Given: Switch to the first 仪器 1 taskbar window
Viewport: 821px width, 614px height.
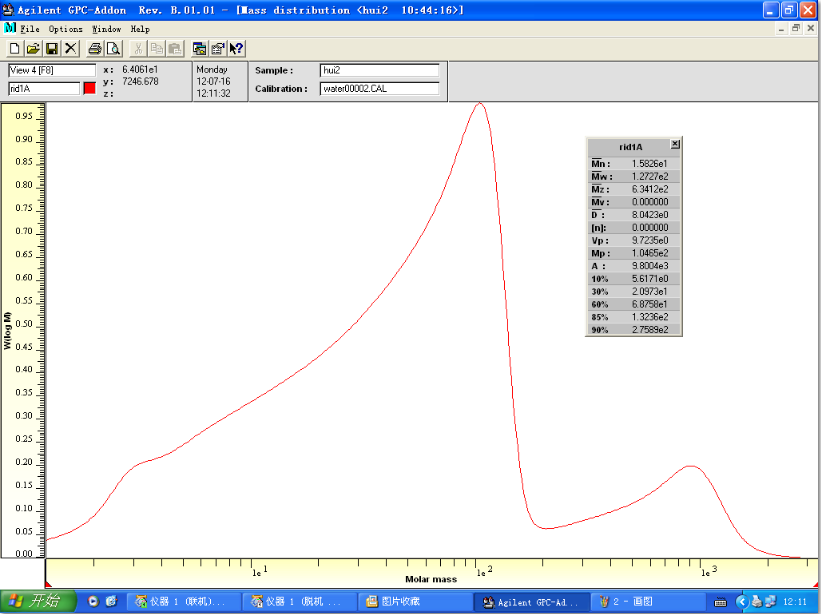Looking at the screenshot, I should pos(184,602).
